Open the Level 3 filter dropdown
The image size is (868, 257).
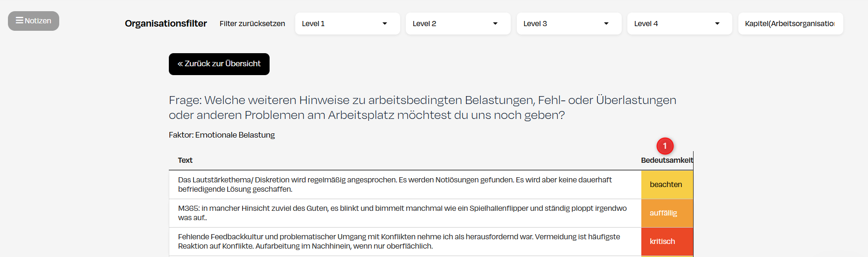coord(569,24)
